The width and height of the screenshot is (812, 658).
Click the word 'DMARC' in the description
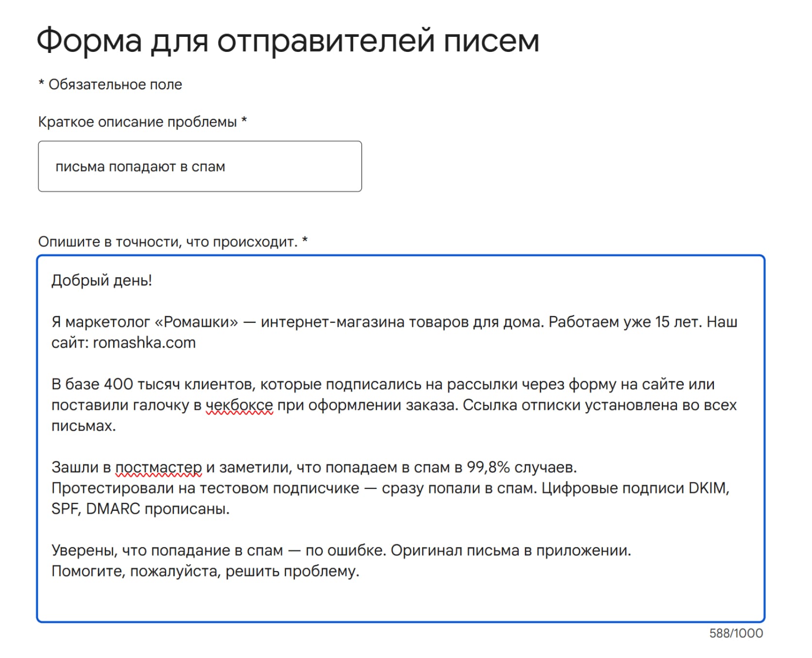click(x=113, y=509)
